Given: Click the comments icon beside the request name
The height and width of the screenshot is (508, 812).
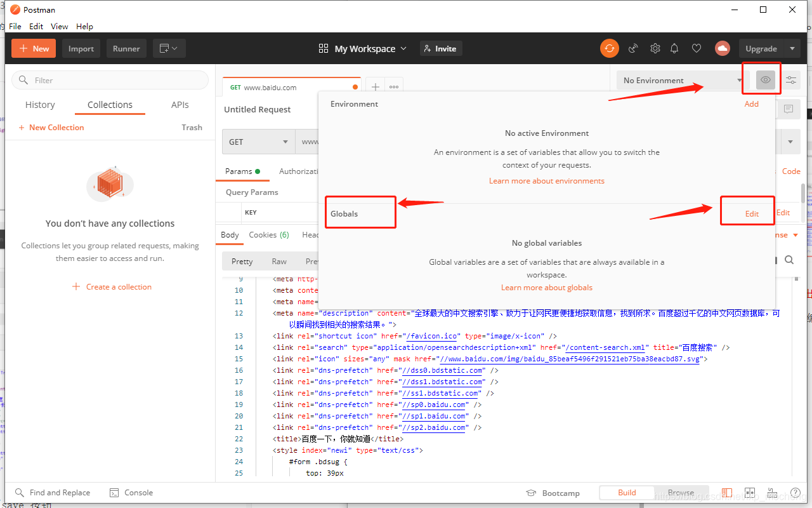Looking at the screenshot, I should coord(789,109).
